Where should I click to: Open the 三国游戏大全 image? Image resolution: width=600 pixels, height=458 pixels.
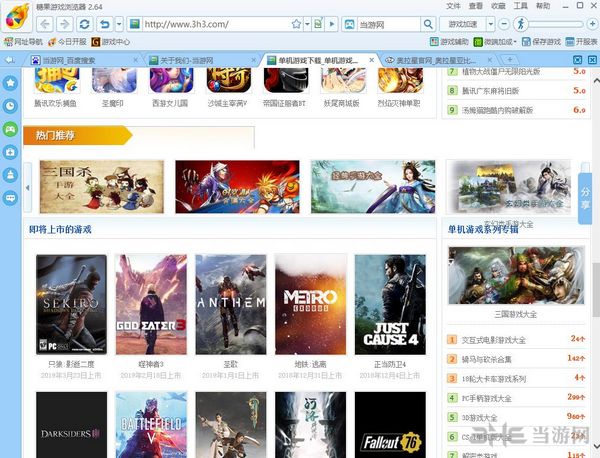point(516,275)
